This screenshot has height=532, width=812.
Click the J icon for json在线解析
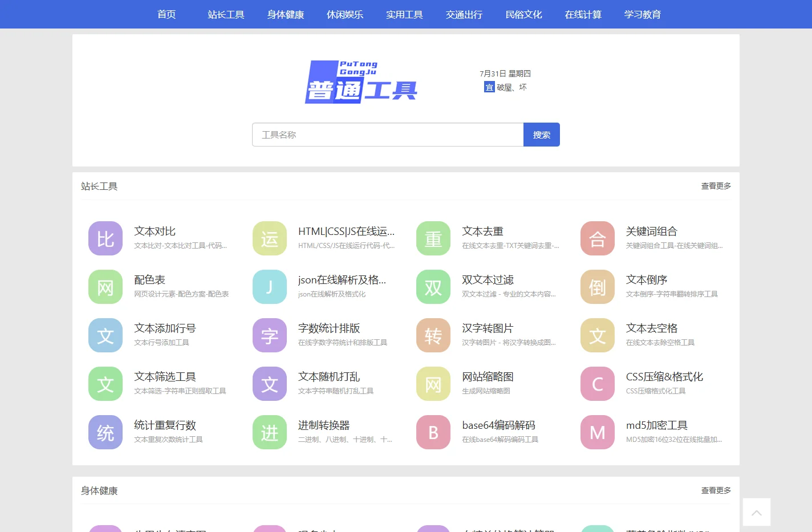pyautogui.click(x=270, y=287)
